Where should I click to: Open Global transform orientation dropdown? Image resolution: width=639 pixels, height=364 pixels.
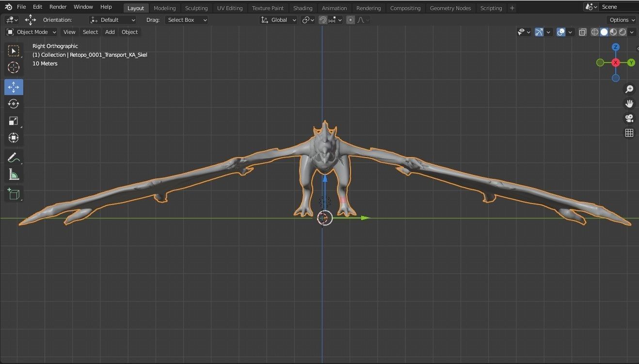click(278, 20)
